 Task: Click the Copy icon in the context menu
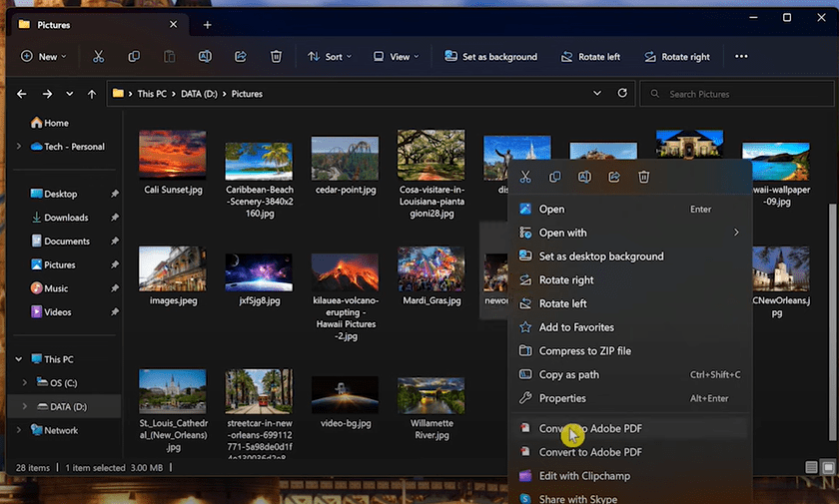point(555,177)
